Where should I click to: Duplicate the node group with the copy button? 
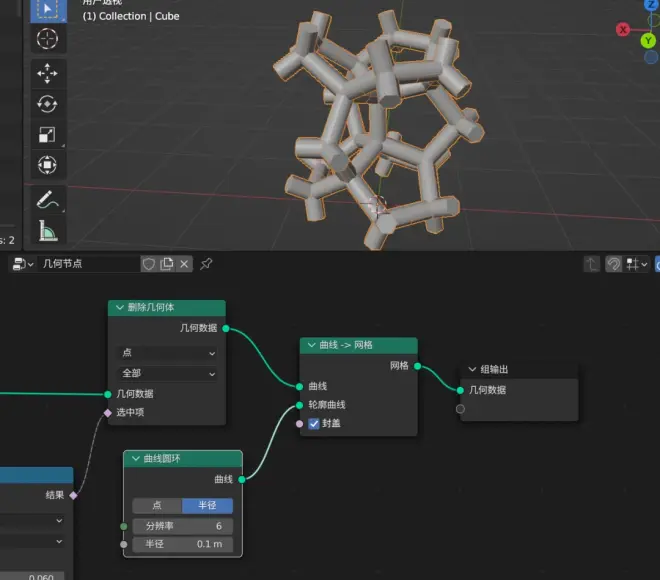point(167,264)
